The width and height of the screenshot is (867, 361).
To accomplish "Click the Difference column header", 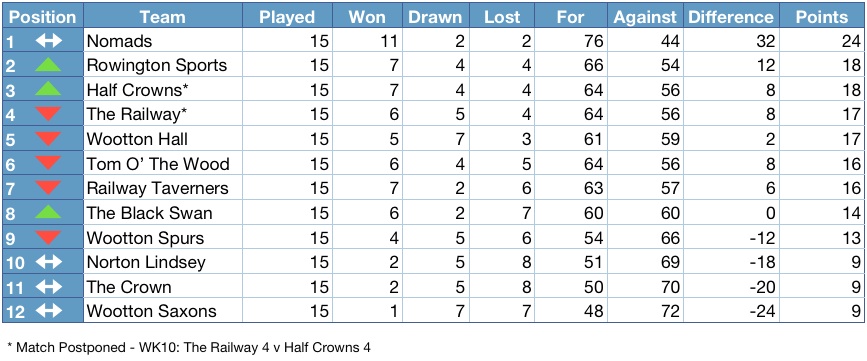I will click(729, 17).
